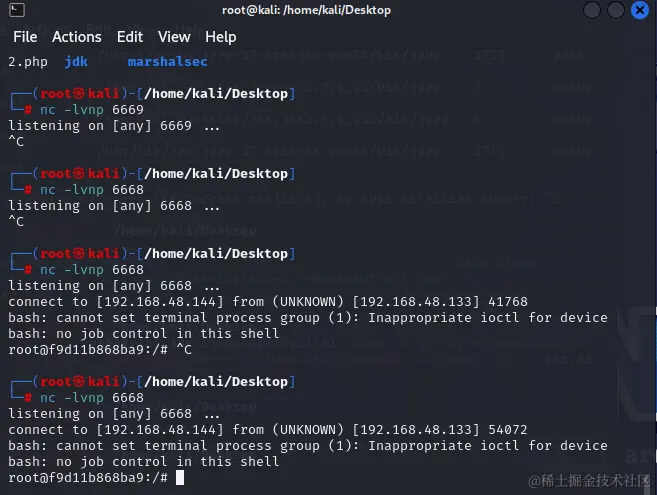Click the root@f9d11b868ba9 prompt ending with ^C

[x=100, y=350]
